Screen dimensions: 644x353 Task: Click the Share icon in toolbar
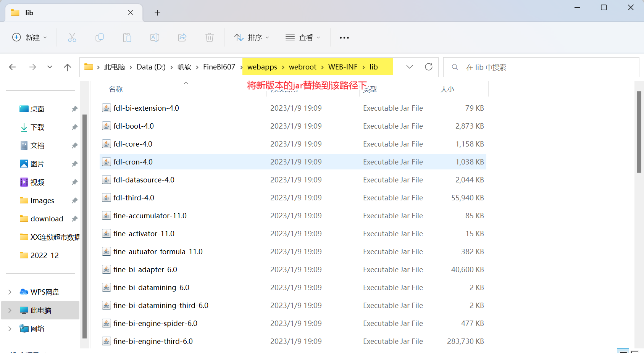pyautogui.click(x=182, y=37)
